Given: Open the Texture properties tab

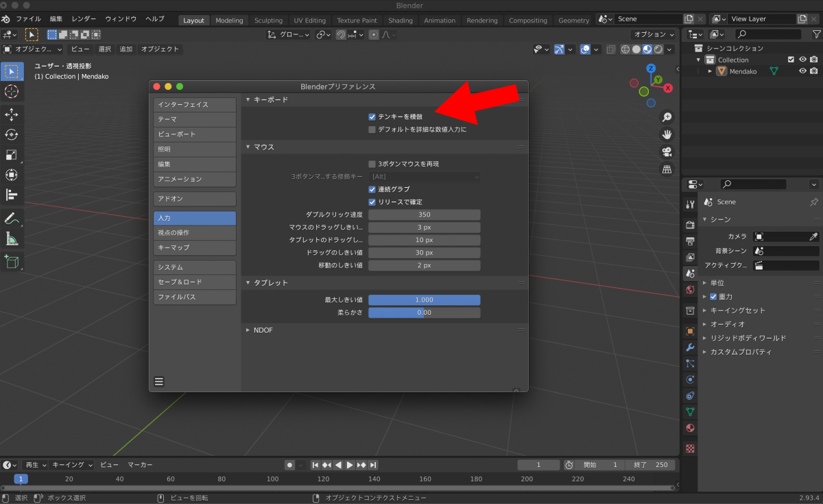Looking at the screenshot, I should [690, 448].
